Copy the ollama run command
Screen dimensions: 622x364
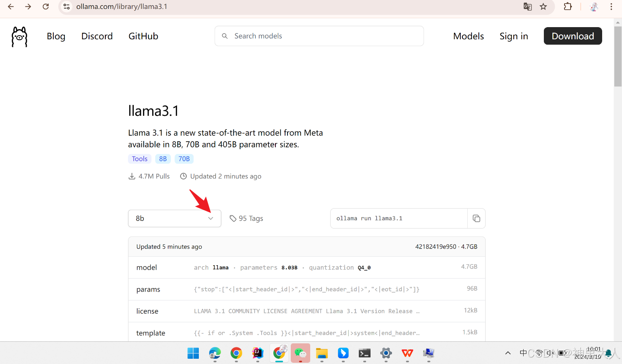[x=477, y=218]
